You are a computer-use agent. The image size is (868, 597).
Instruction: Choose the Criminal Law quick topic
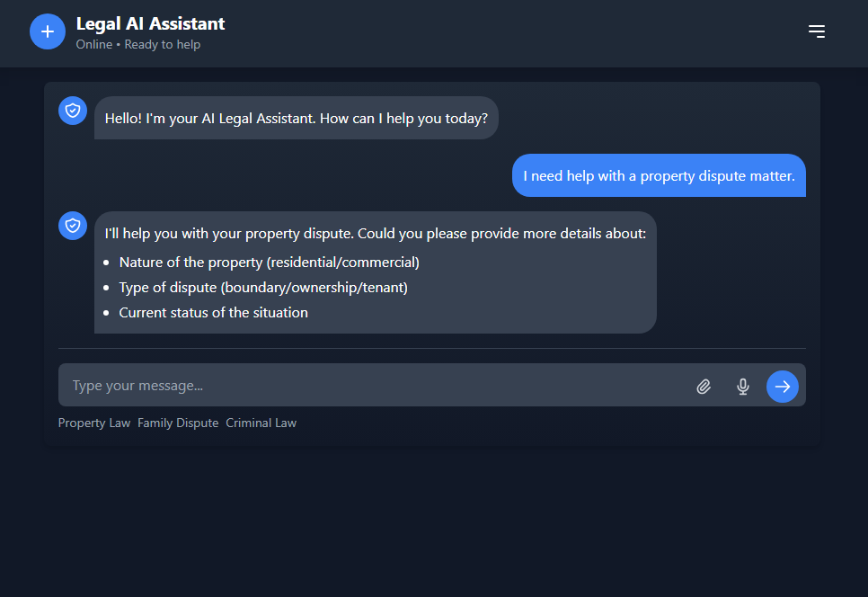pyautogui.click(x=261, y=423)
